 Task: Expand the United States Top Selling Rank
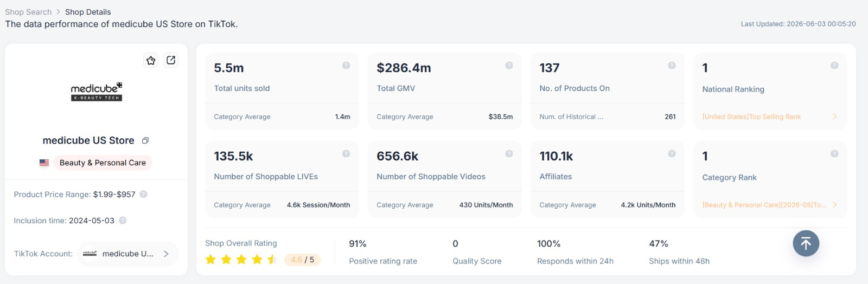[x=834, y=117]
